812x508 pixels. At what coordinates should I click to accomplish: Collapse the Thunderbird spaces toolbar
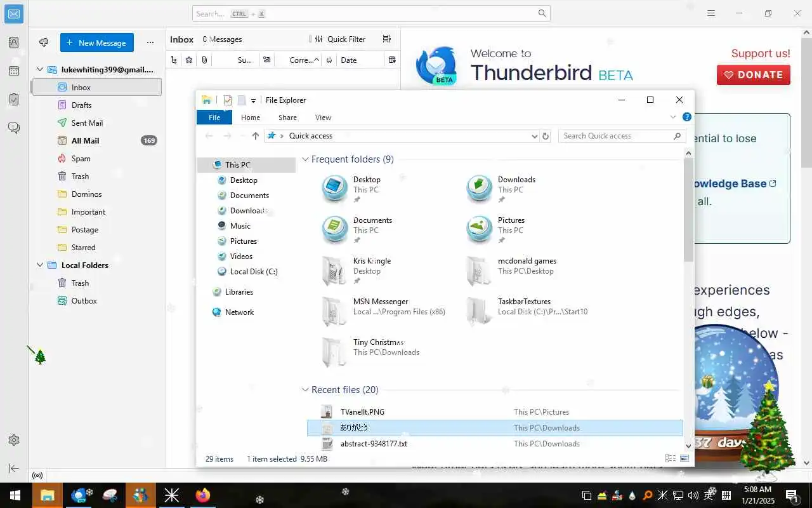click(x=14, y=469)
